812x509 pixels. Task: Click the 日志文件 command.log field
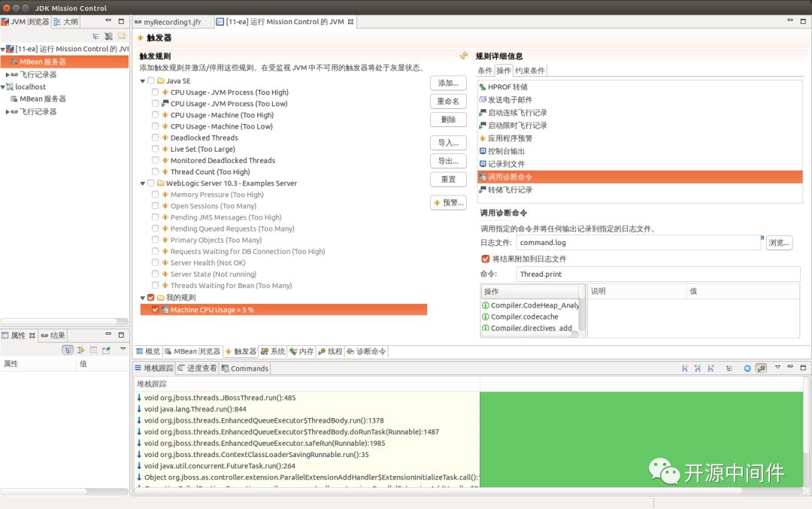(x=638, y=242)
